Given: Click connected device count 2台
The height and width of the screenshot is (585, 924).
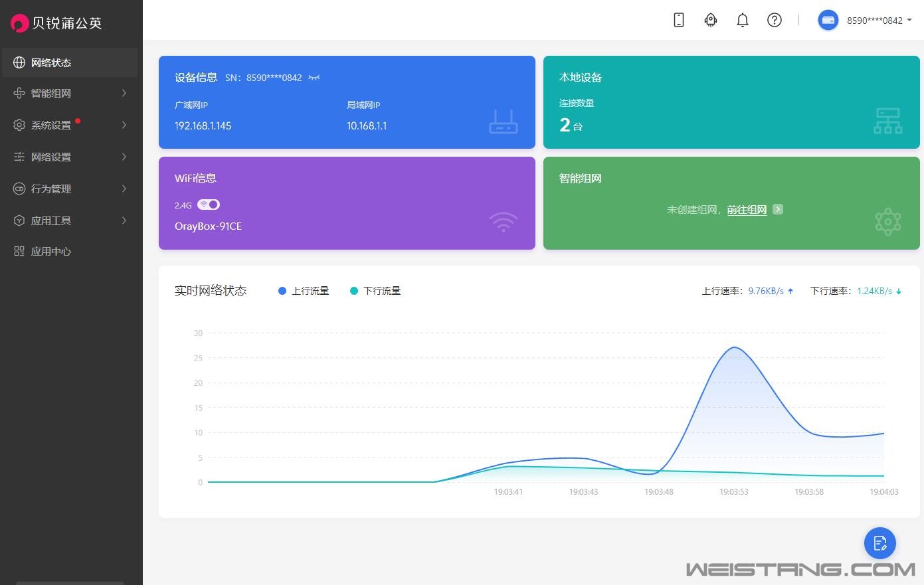Looking at the screenshot, I should [x=571, y=125].
